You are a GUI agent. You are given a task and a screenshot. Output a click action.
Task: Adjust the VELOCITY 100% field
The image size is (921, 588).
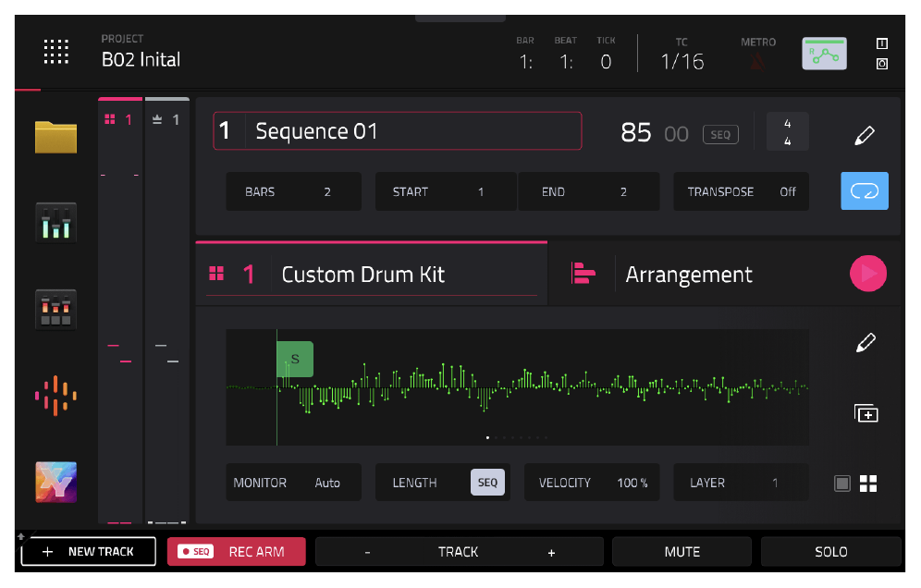click(x=592, y=483)
